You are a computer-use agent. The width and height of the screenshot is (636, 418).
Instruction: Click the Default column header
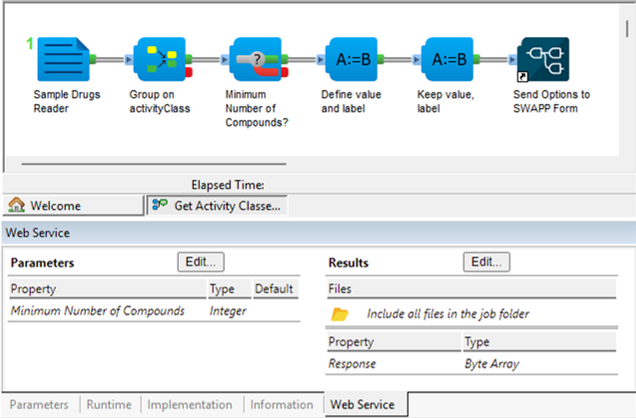276,289
